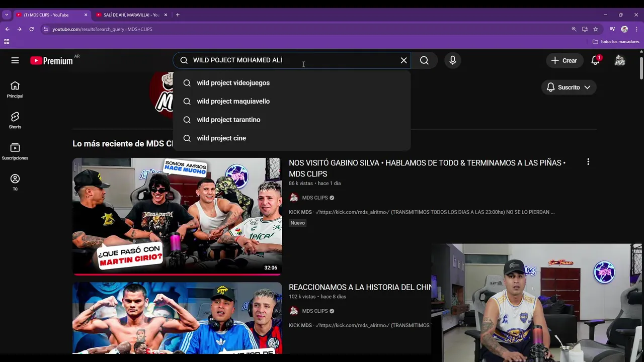Open Gabino Silva video thumbnail

177,216
